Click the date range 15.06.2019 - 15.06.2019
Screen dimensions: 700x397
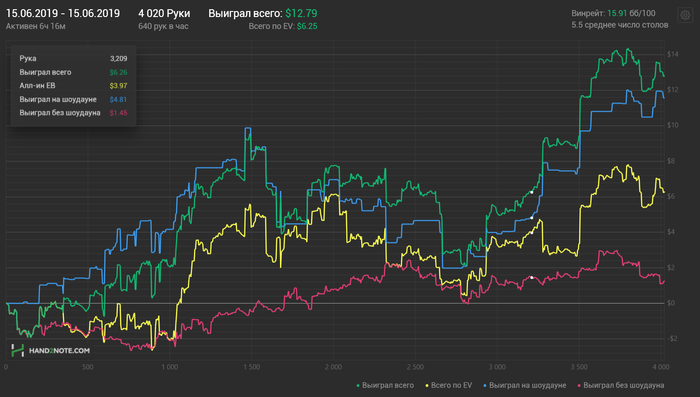tap(63, 13)
